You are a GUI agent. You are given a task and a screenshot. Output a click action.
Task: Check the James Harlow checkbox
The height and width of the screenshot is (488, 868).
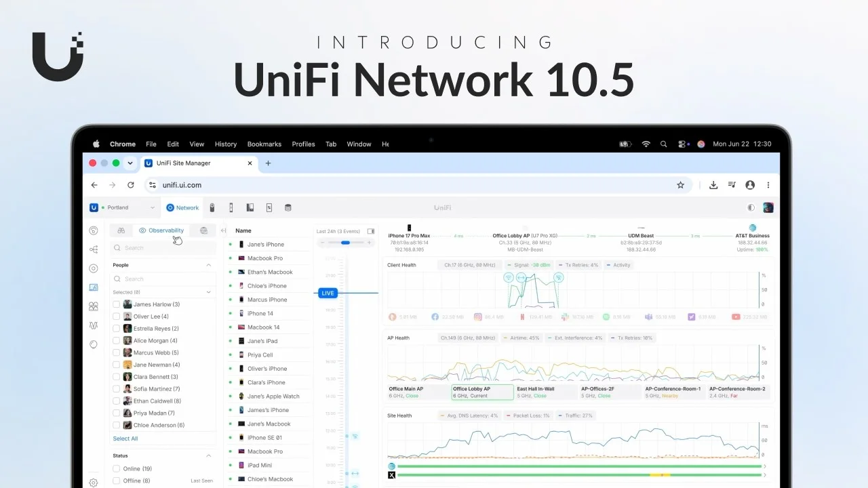[x=117, y=304]
